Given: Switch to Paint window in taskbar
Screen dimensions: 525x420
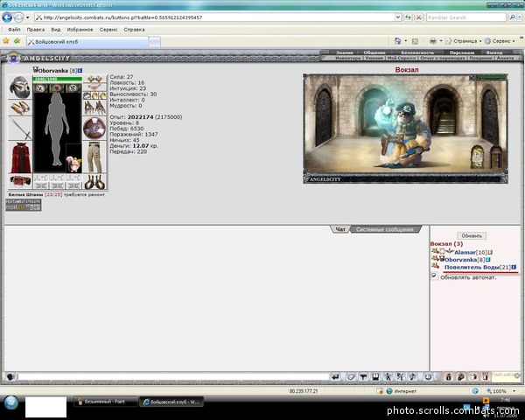Looking at the screenshot, I should tap(105, 402).
